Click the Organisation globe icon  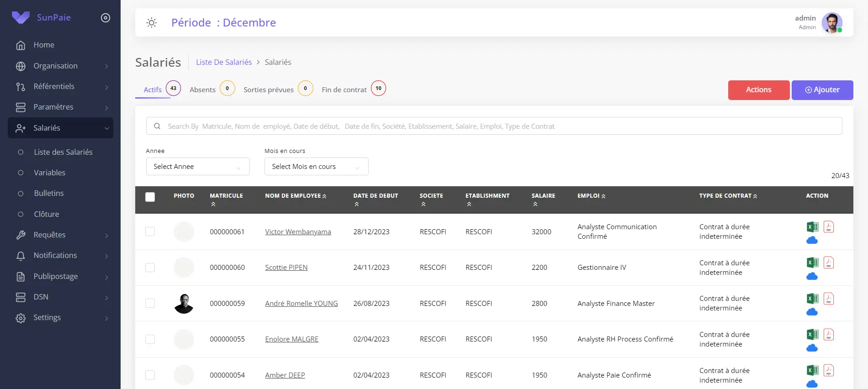click(21, 66)
